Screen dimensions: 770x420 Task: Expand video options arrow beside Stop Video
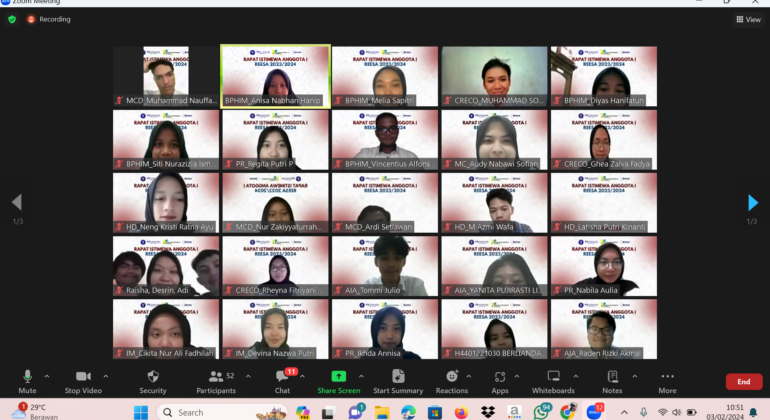[106, 376]
